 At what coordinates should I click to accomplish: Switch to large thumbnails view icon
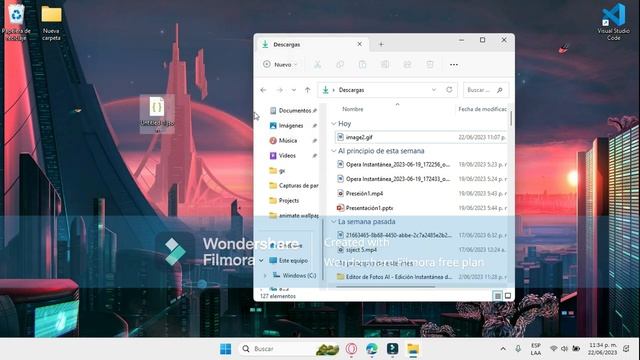click(508, 296)
